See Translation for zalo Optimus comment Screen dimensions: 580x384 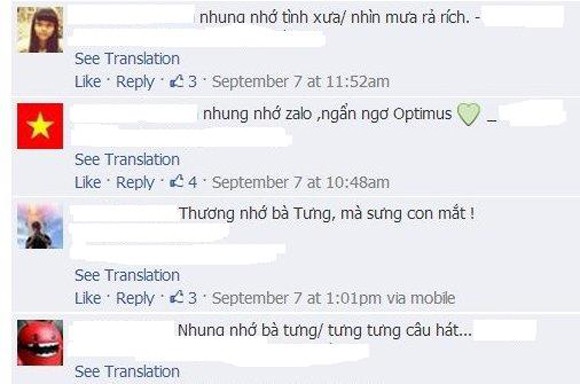pyautogui.click(x=127, y=159)
